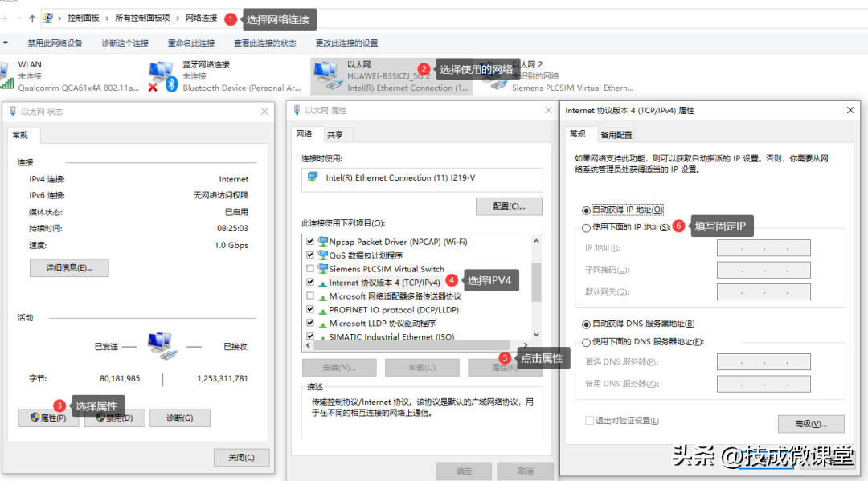Select 使用下面的 IP 地址 radio button
Screen dimensions: 868x481
tap(586, 228)
